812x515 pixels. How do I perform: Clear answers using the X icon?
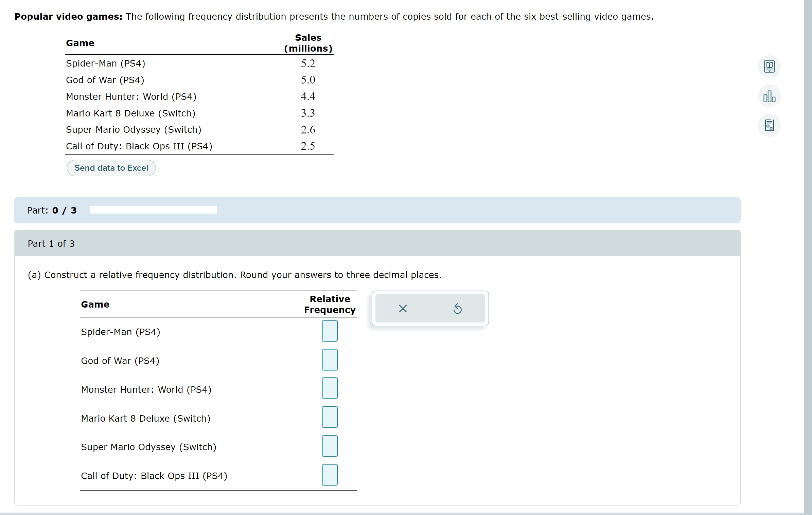[402, 308]
